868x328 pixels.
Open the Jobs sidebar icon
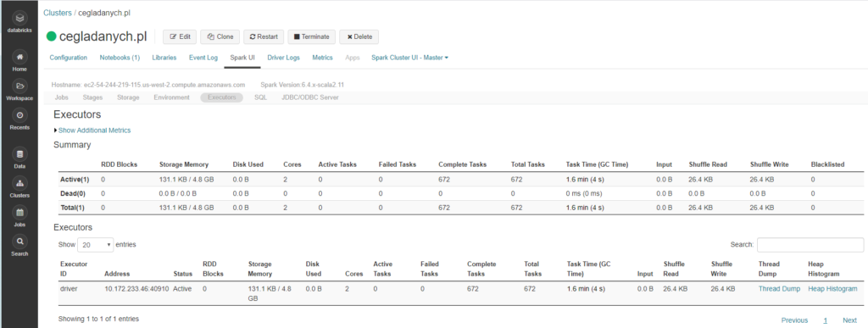[x=19, y=213]
